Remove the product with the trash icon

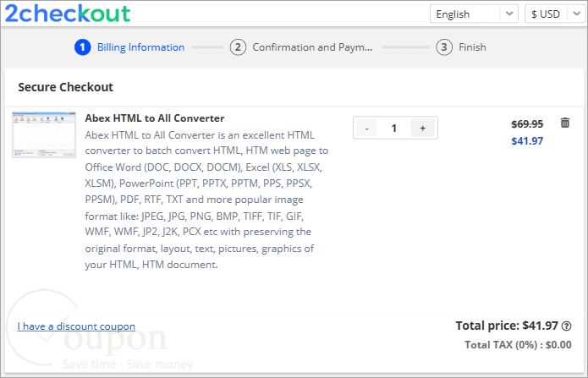click(565, 123)
